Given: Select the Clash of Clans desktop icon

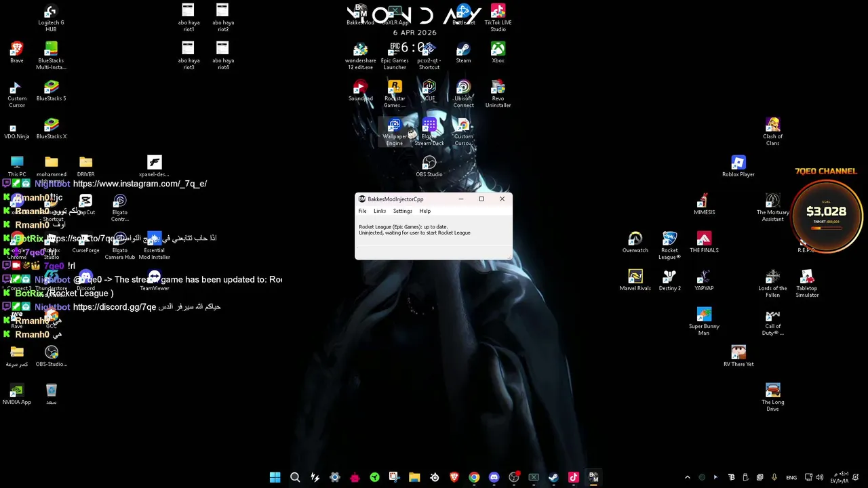Looking at the screenshot, I should (x=772, y=132).
